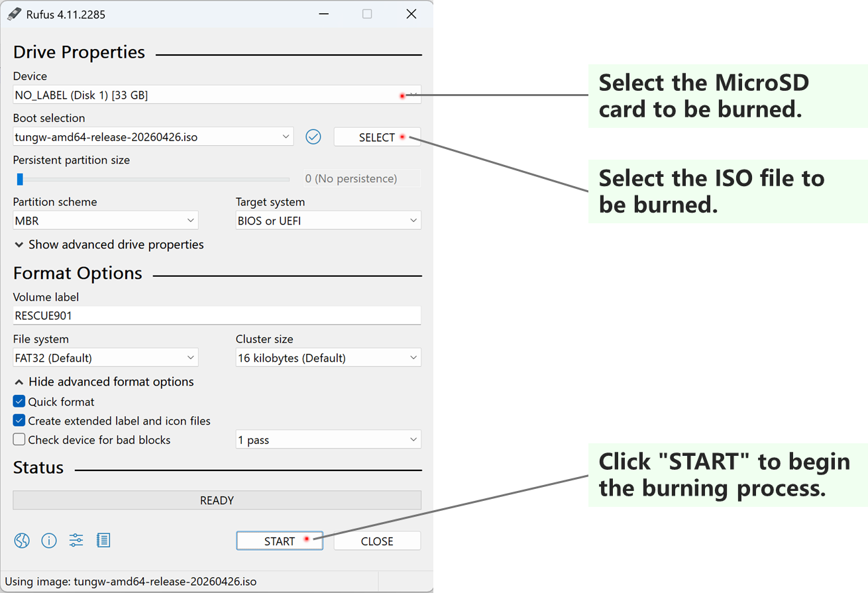Click the Rufus USB icon in title bar
This screenshot has width=868, height=593.
point(14,14)
